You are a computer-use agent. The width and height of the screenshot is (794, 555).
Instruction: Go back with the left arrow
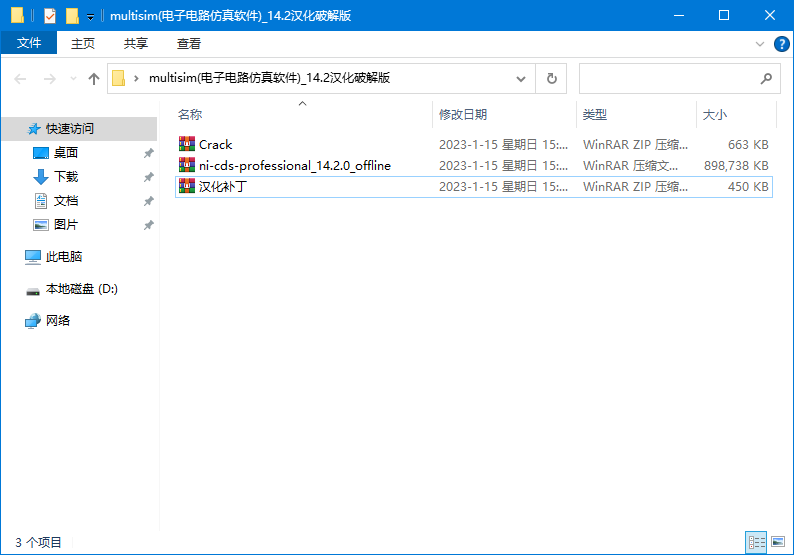[20, 79]
